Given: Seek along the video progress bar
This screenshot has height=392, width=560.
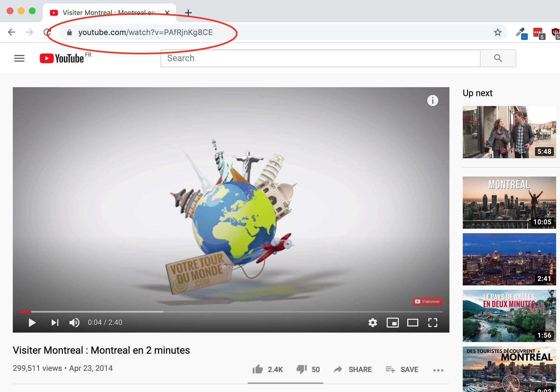Looking at the screenshot, I should coord(231,312).
